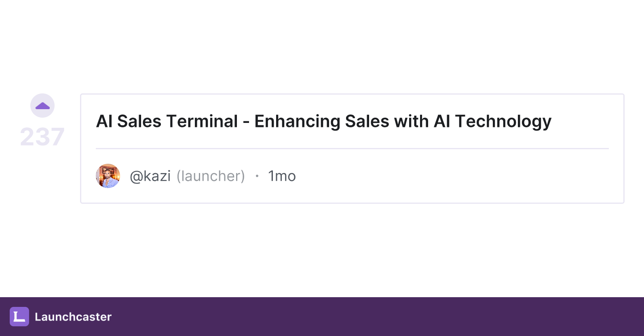
Task: Open the AI Sales Terminal post title
Action: pos(323,121)
